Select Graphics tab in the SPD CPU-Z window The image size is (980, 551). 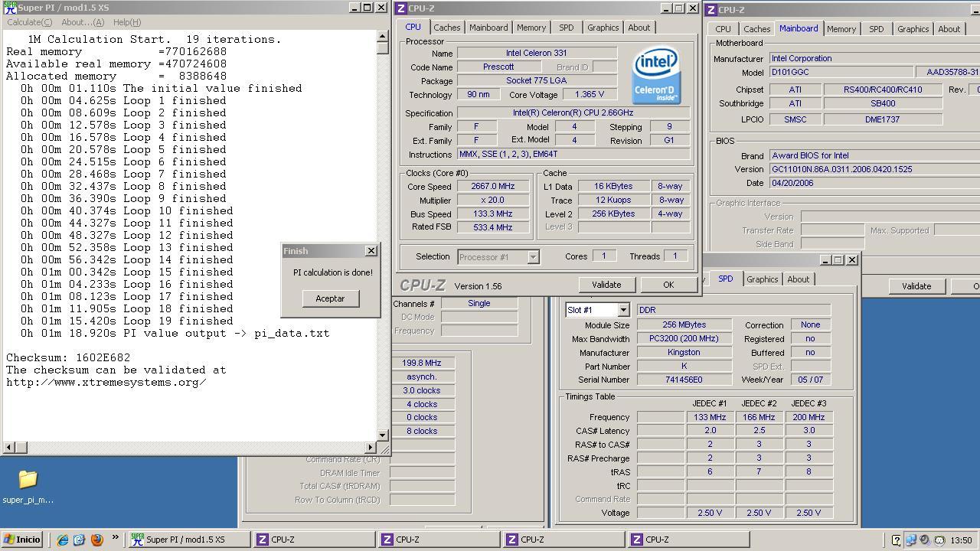(762, 279)
